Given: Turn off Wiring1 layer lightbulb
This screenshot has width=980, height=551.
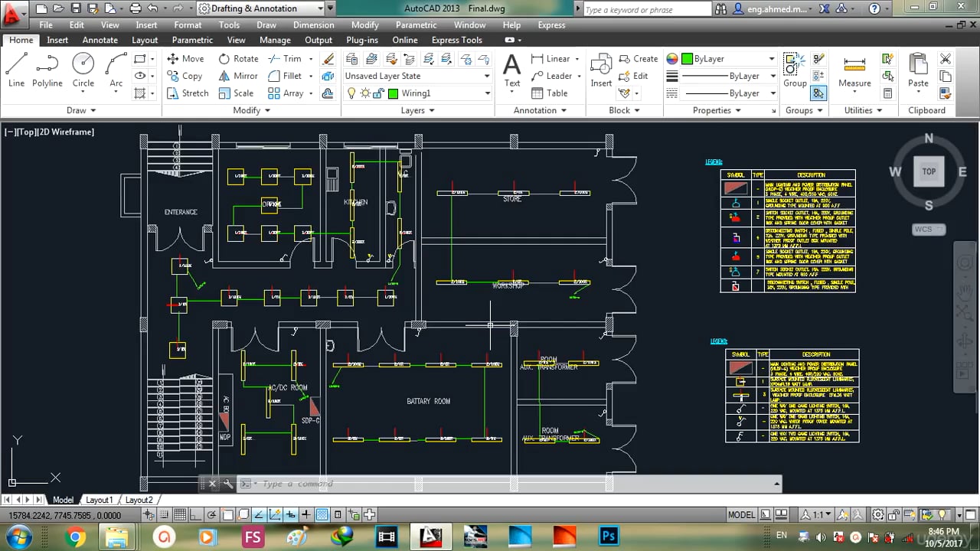Looking at the screenshot, I should [351, 93].
